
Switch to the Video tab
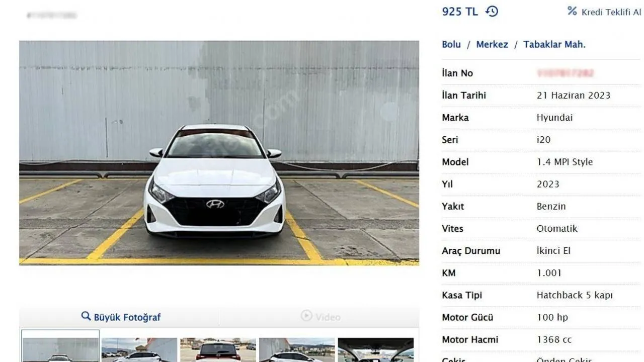(x=320, y=317)
